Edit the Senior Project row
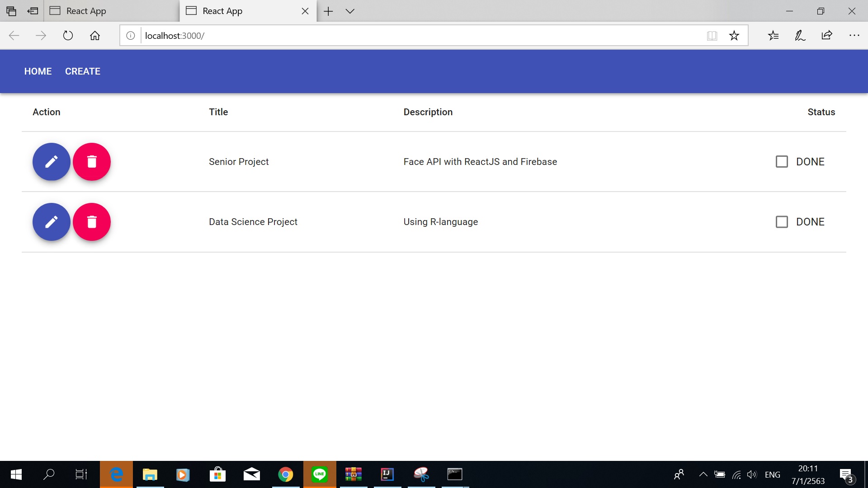Screen dimensions: 868x488 point(52,162)
